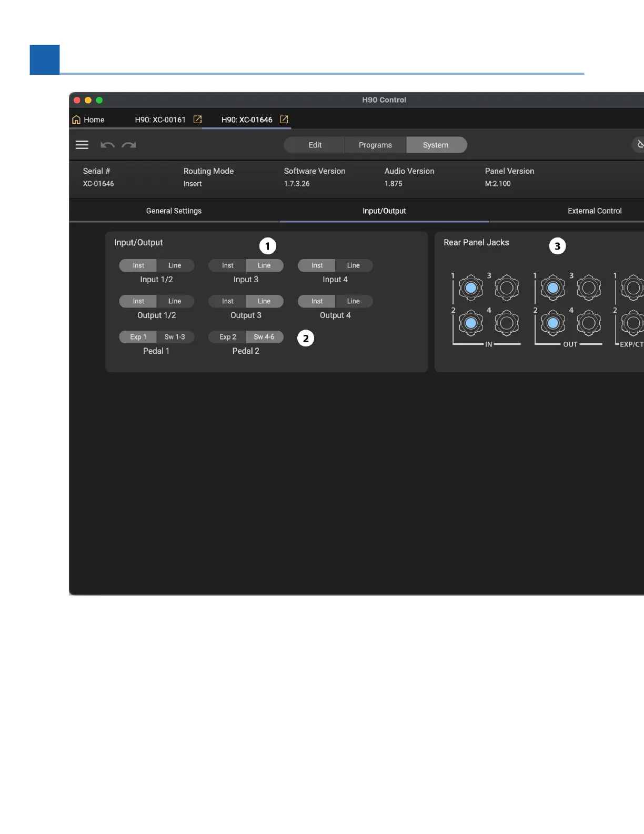This screenshot has width=644, height=834.
Task: Close the H90 Control window
Action: [x=77, y=100]
